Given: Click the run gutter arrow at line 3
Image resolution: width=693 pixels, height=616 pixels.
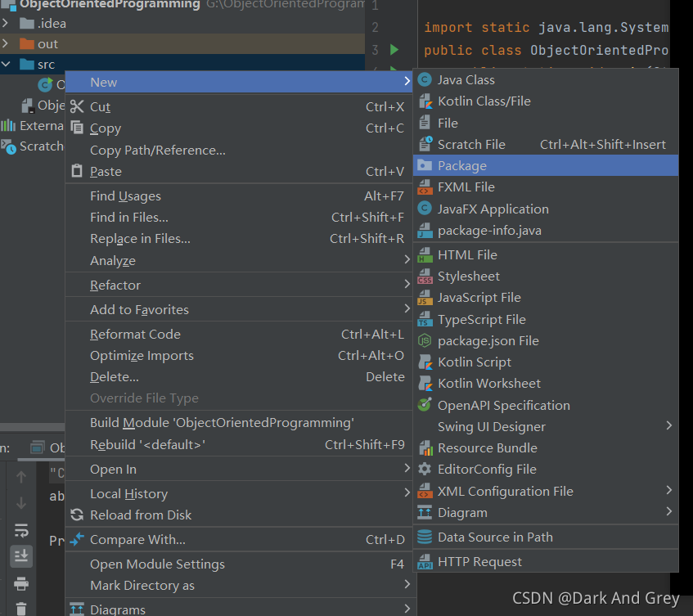Looking at the screenshot, I should (394, 49).
